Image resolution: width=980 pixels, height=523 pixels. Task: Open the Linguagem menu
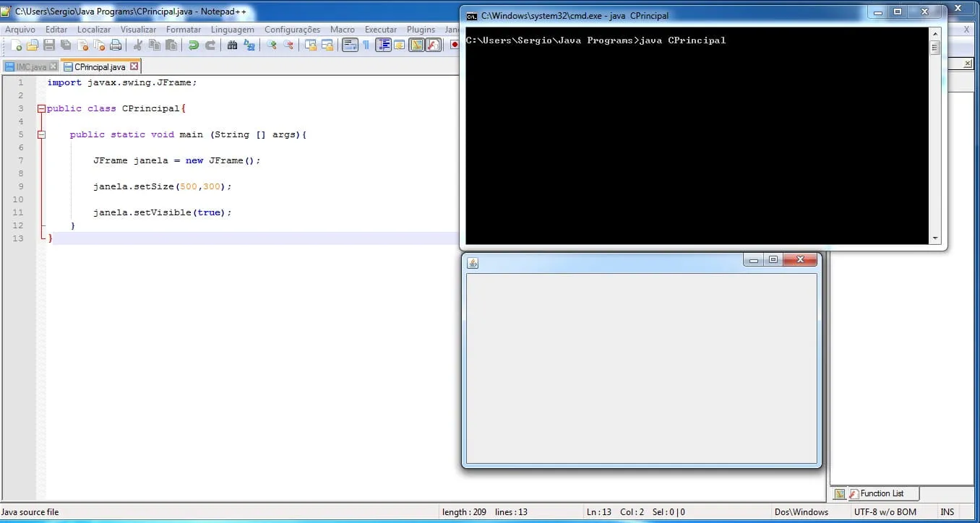(233, 30)
